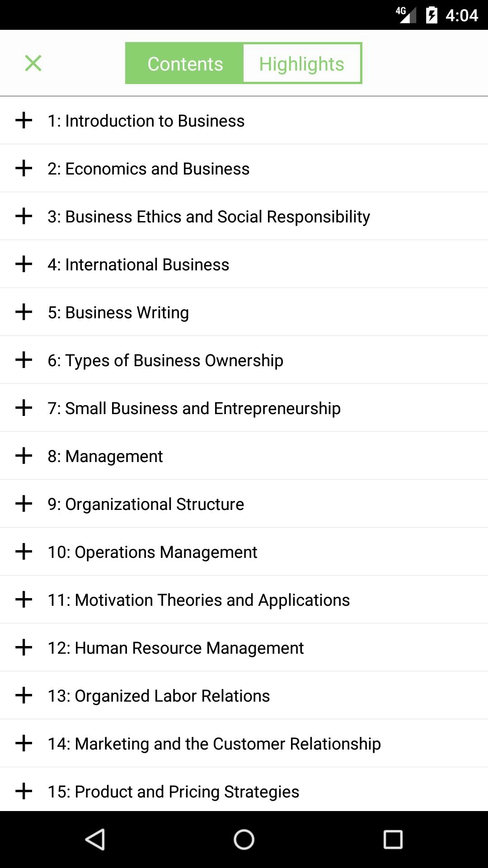488x868 pixels.
Task: Expand chapter 9 Organizational Structure
Action: tap(23, 504)
